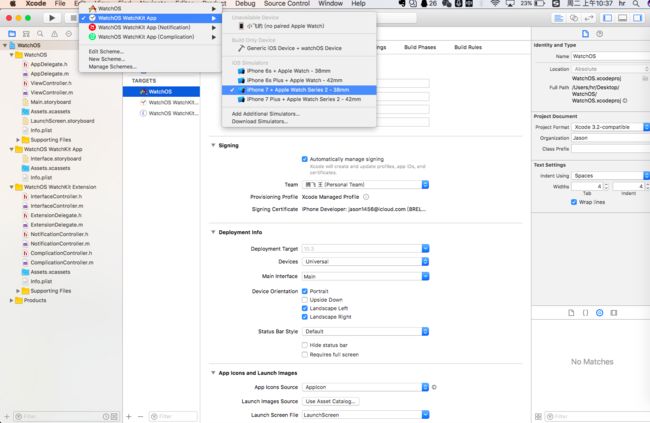
Task: Click the Organization field containing Jason
Action: pos(611,138)
